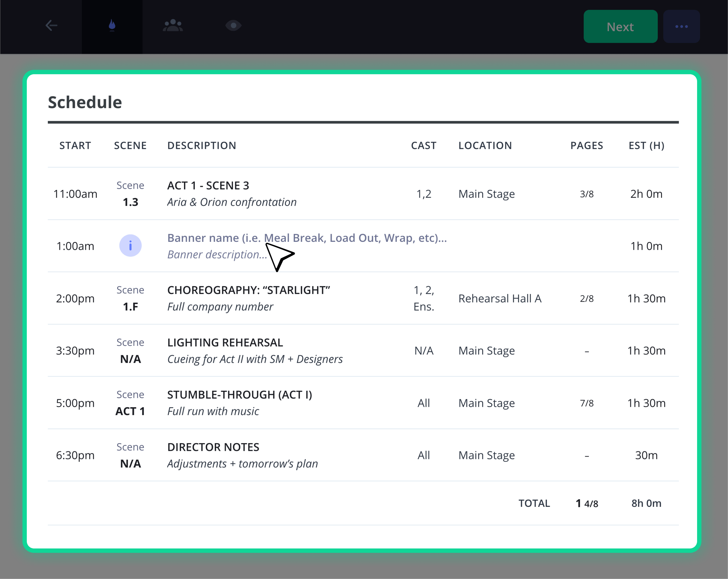Click cast value 1, 2, Ens.
The height and width of the screenshot is (579, 728).
point(424,299)
